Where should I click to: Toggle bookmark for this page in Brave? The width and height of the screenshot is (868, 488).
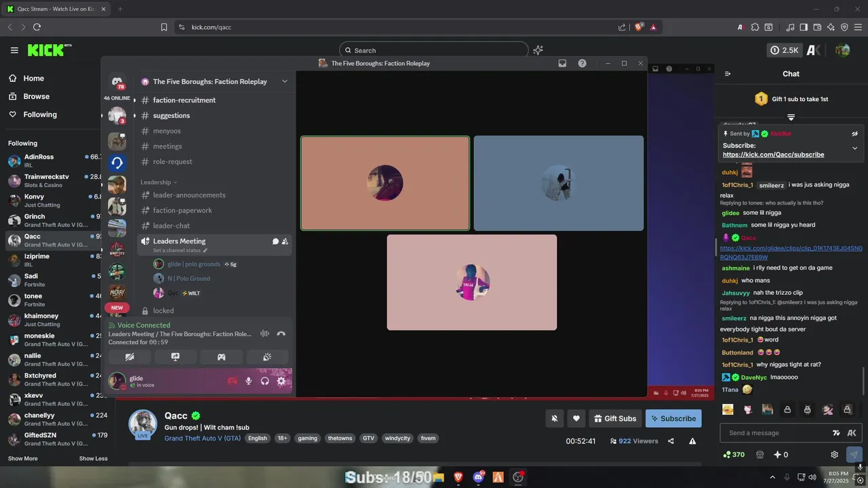[164, 27]
